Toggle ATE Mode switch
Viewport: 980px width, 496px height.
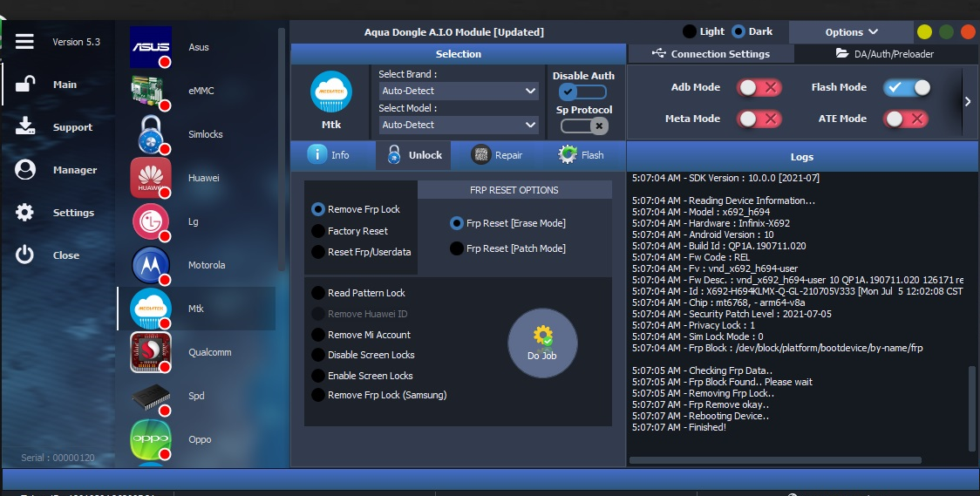click(906, 119)
